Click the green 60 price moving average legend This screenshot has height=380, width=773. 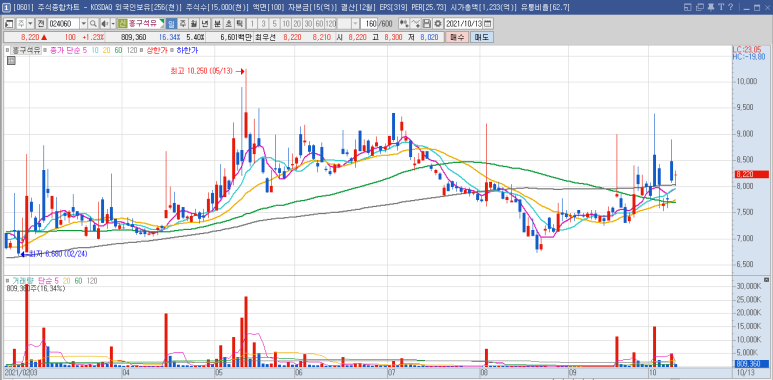tap(118, 50)
